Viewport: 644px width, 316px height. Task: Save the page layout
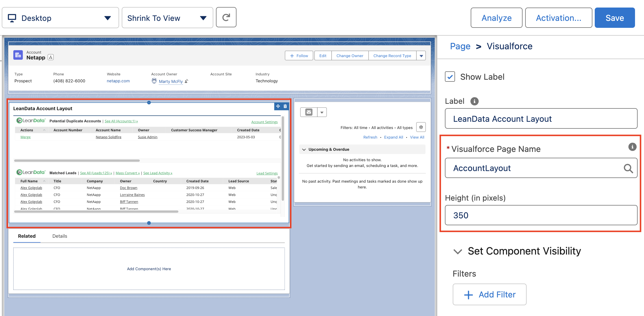click(x=615, y=18)
